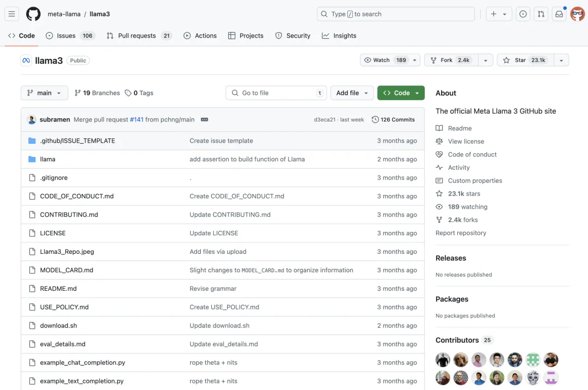Click Report repository link
The height and width of the screenshot is (390, 588).
tap(461, 233)
